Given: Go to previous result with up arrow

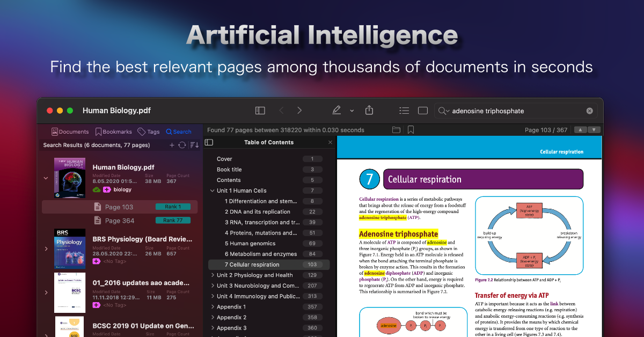Looking at the screenshot, I should coord(580,130).
